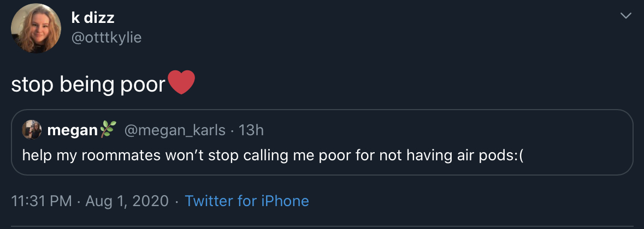Viewport: 644px width, 229px height.
Task: Click the word "poor" in main tweet
Action: point(144,85)
